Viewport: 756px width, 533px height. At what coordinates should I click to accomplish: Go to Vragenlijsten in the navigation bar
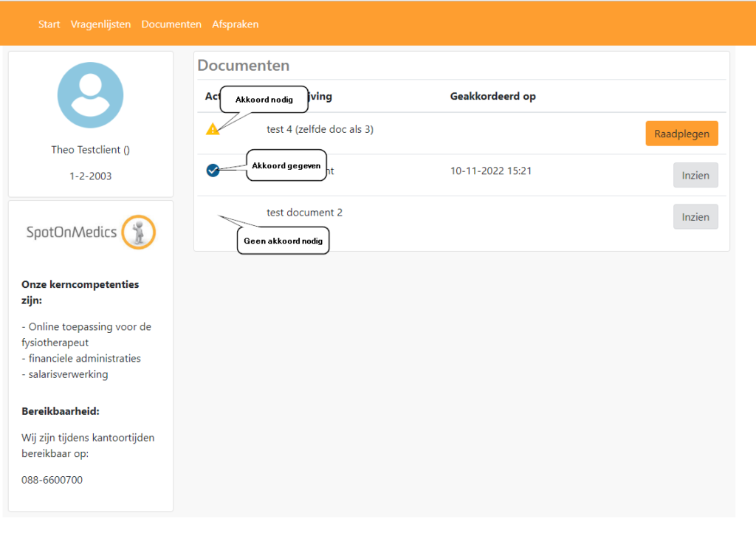click(100, 24)
